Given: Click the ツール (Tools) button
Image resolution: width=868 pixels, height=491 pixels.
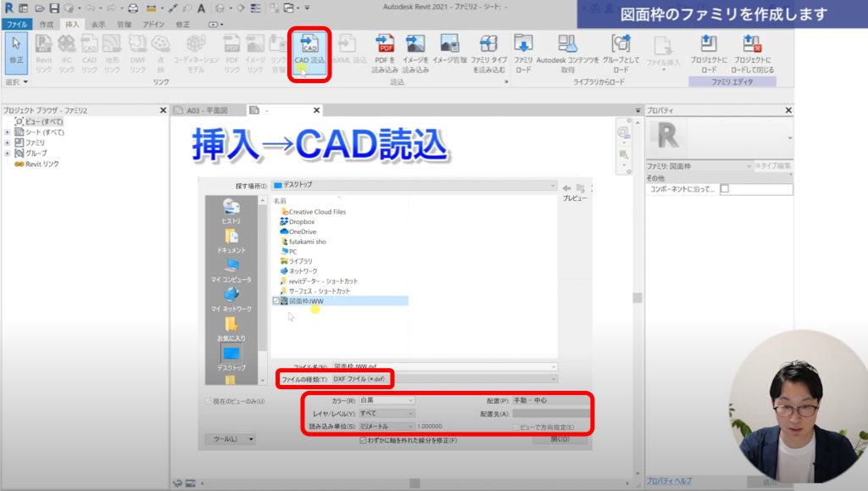Looking at the screenshot, I should tap(230, 439).
